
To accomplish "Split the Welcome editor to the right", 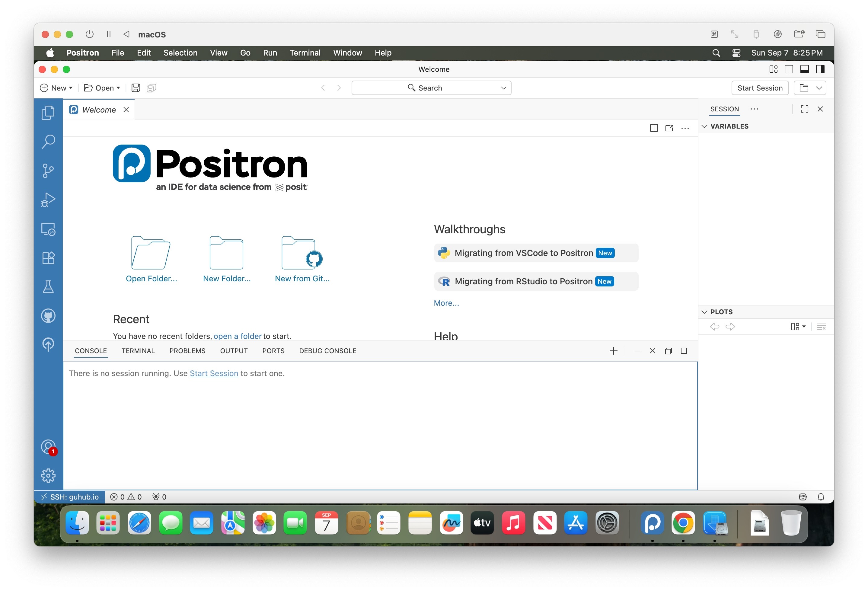I will point(654,128).
